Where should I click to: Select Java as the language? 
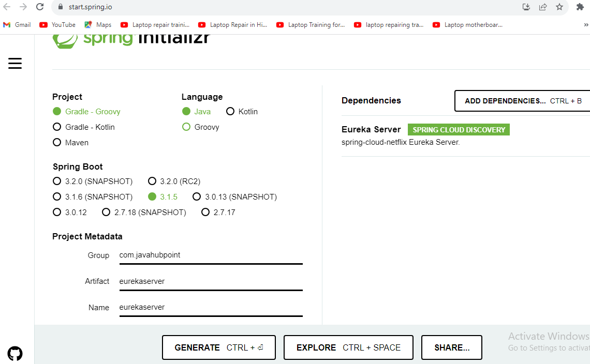197,112
